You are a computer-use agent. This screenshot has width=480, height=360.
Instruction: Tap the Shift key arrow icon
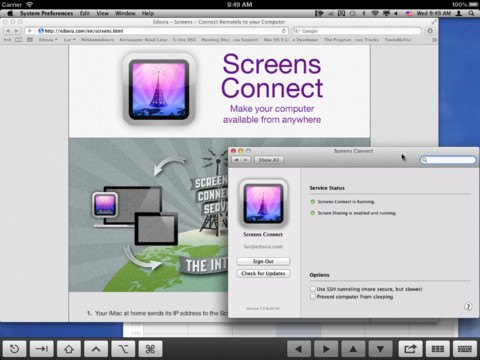pyautogui.click(x=69, y=349)
